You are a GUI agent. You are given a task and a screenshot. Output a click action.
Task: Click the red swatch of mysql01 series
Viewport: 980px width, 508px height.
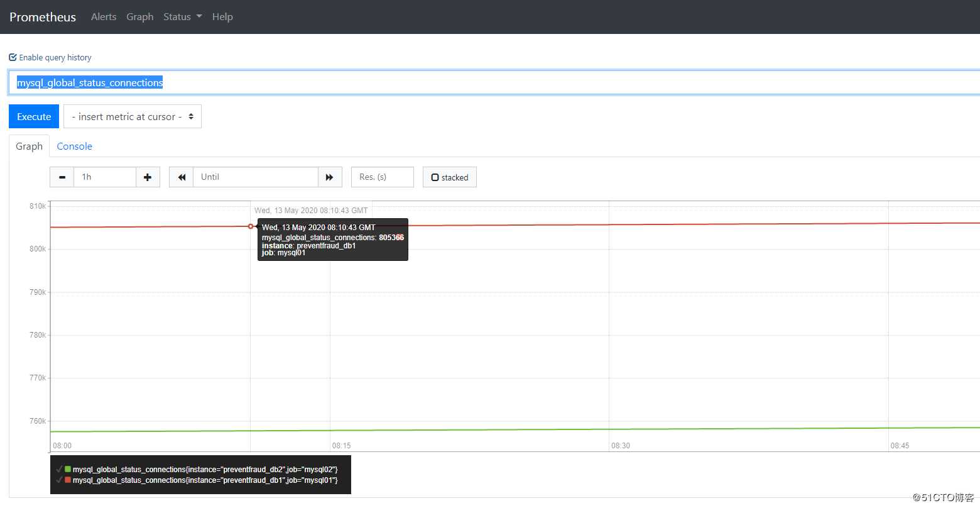tap(68, 480)
